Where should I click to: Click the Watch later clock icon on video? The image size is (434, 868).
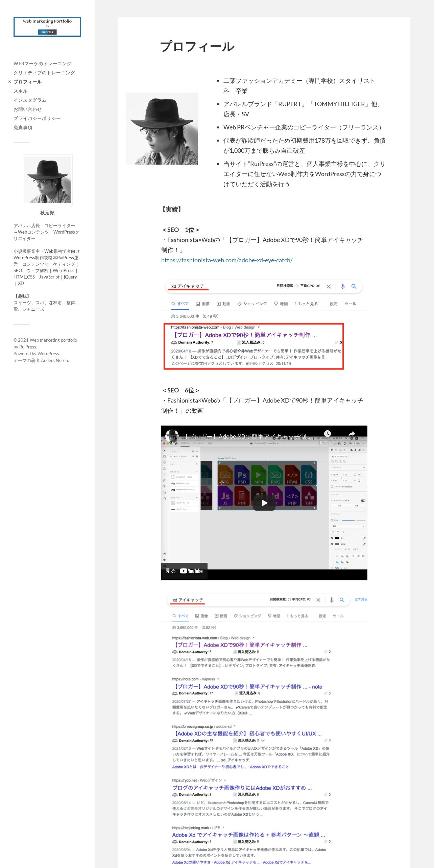click(327, 434)
